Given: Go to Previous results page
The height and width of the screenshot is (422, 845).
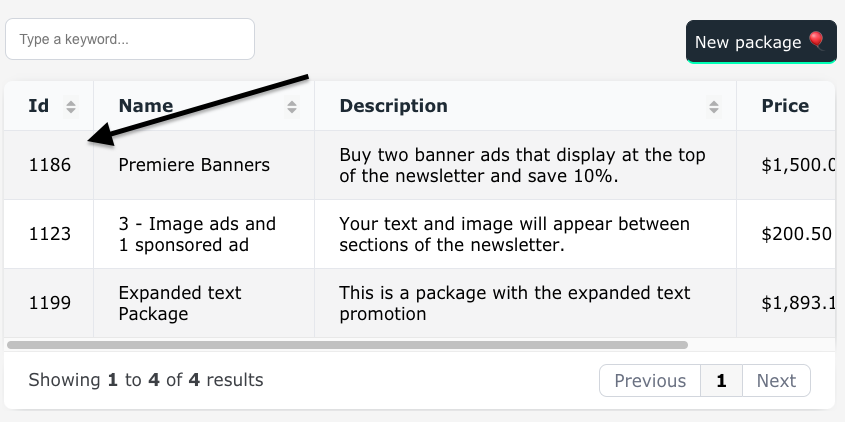Looking at the screenshot, I should coord(650,381).
